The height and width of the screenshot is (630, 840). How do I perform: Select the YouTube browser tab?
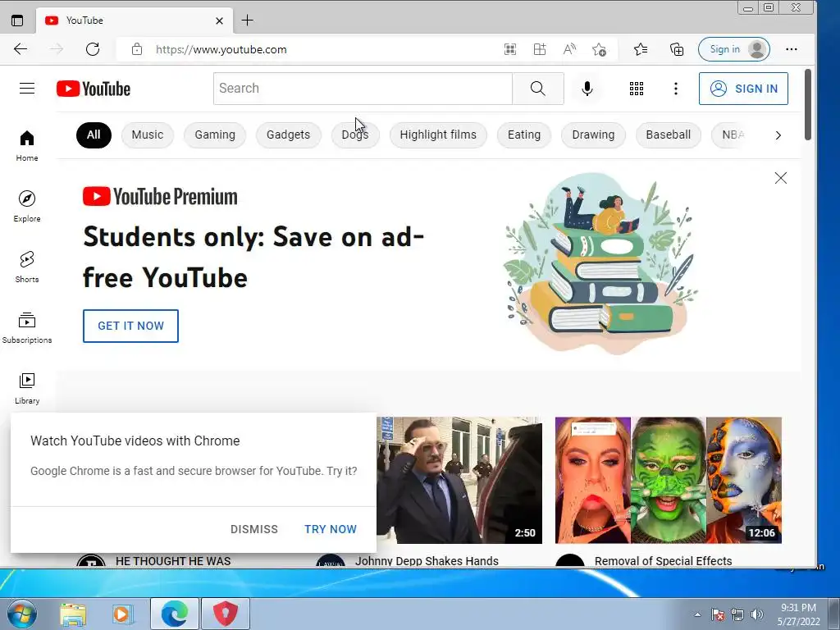click(x=135, y=21)
